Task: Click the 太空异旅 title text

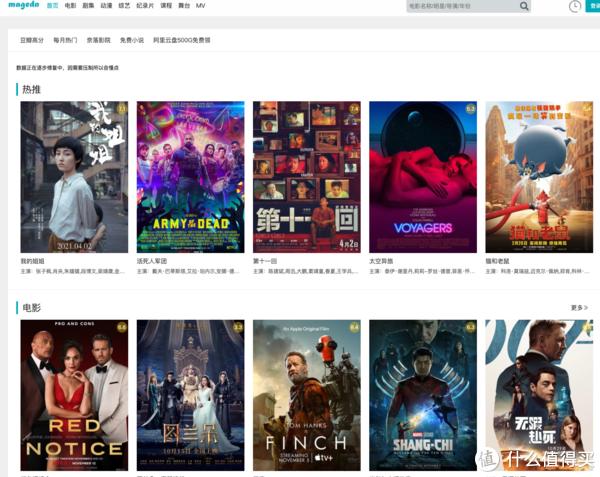Action: point(381,261)
